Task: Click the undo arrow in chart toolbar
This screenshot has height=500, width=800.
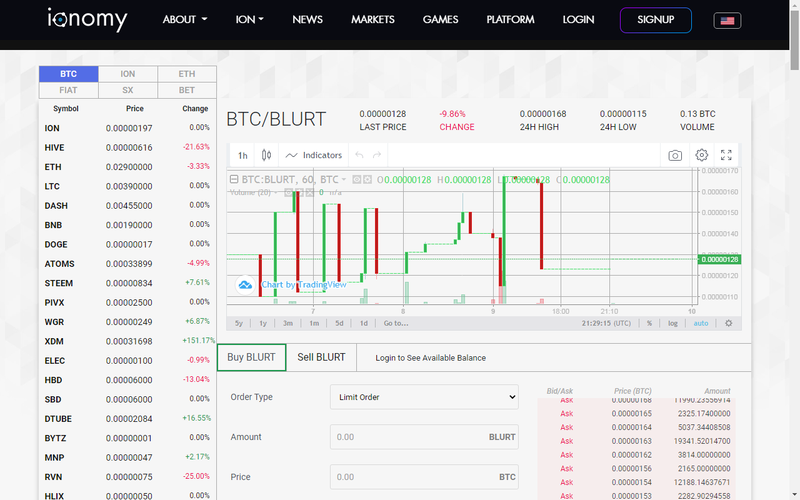Action: 359,155
